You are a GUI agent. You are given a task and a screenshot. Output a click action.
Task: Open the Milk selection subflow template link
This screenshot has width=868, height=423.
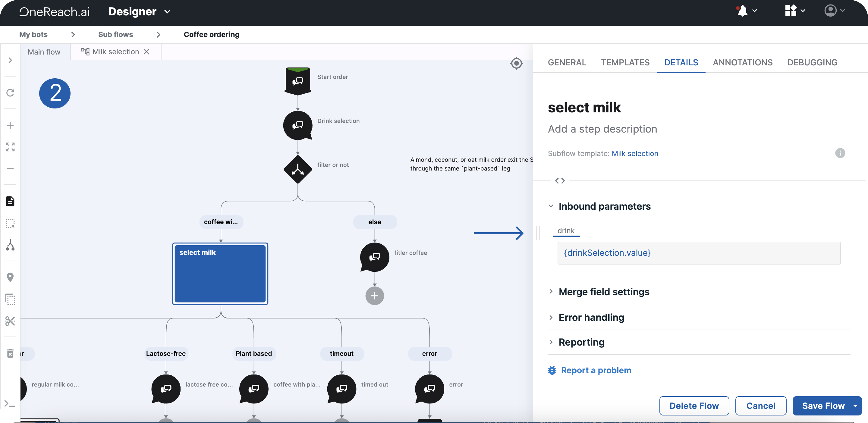point(635,154)
